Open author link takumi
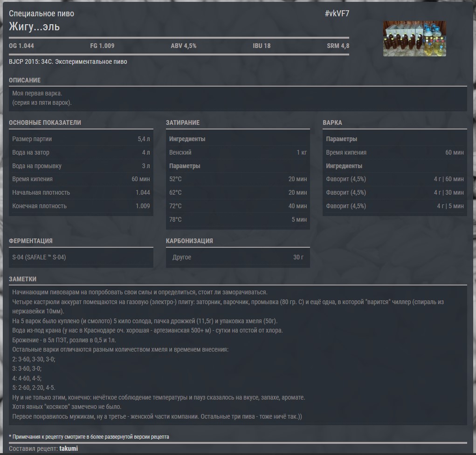The width and height of the screenshot is (476, 455). pyautogui.click(x=69, y=448)
